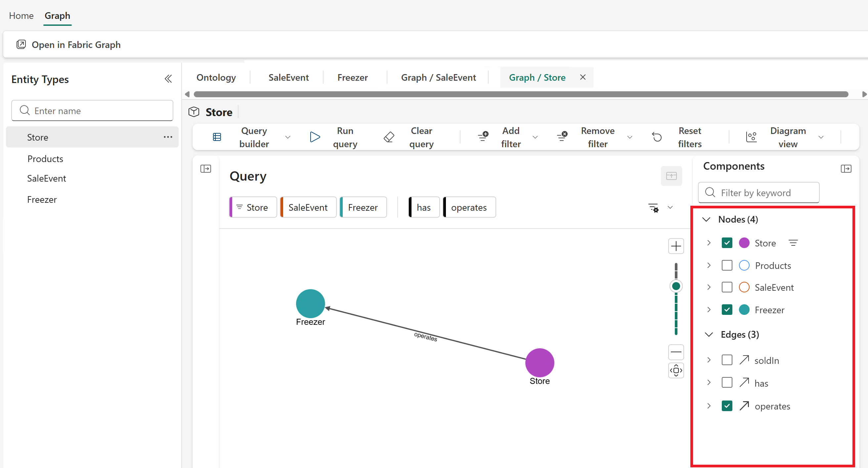Switch to the Ontology tab
868x468 pixels.
point(216,77)
